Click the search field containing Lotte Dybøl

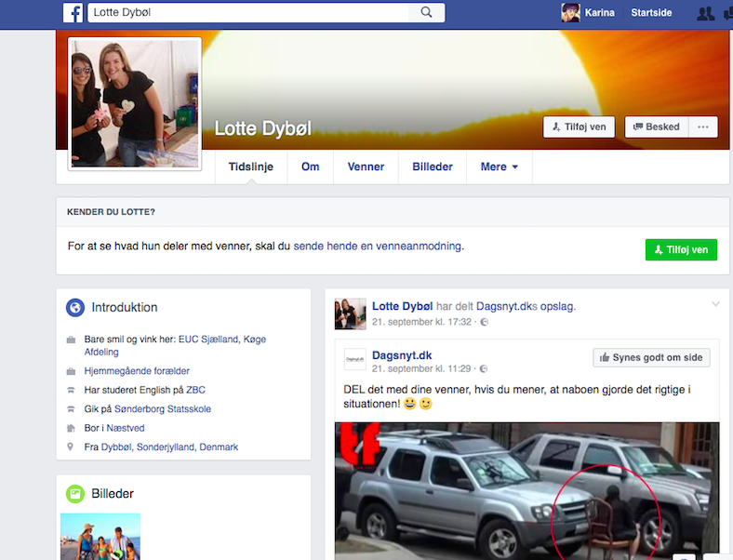coord(248,13)
